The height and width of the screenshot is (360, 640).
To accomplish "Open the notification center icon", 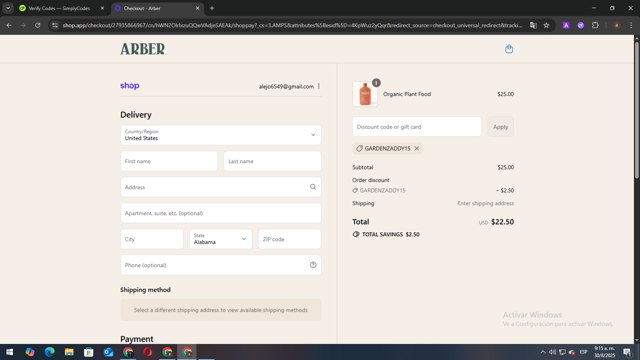I will coord(627,352).
